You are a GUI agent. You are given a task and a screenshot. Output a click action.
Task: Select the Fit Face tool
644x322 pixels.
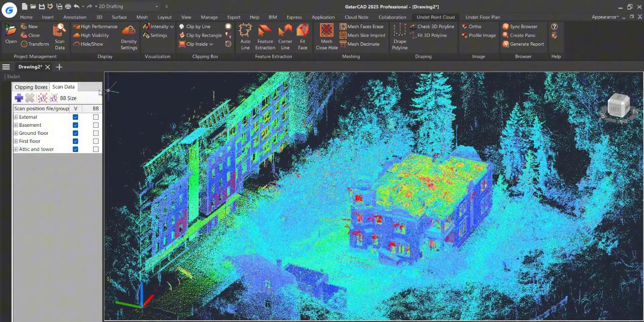click(x=302, y=37)
